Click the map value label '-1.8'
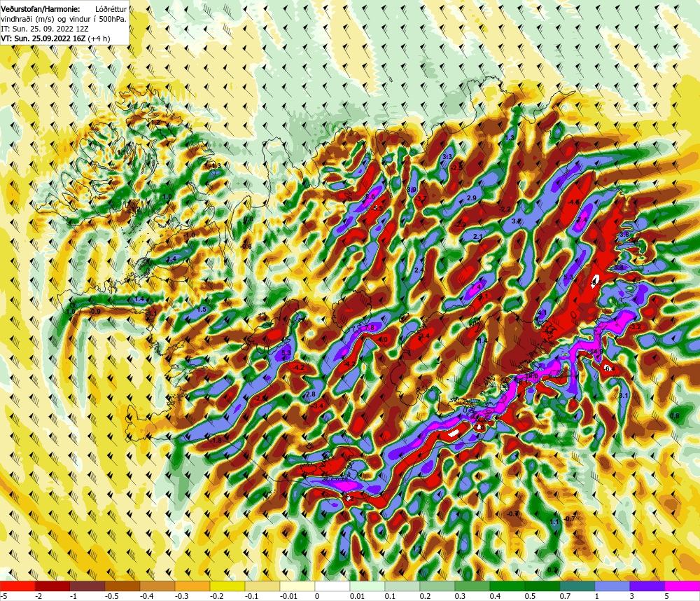This screenshot has height=601, width=700. (216, 441)
